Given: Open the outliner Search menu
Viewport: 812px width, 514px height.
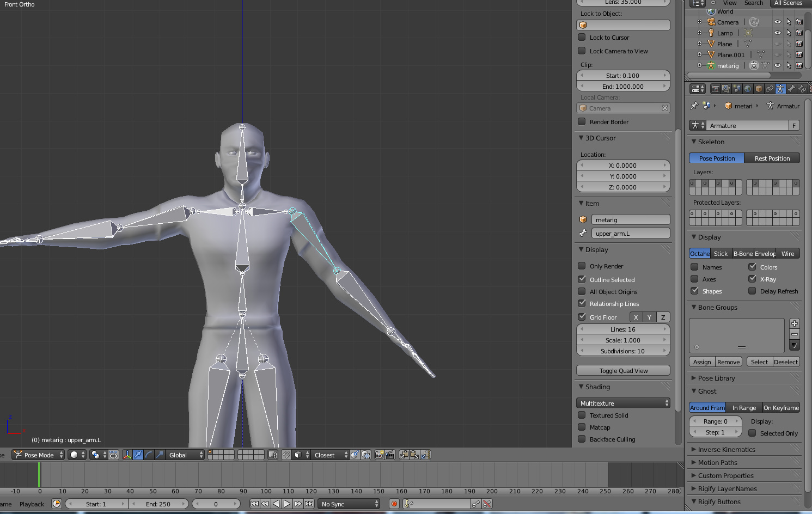Looking at the screenshot, I should click(754, 3).
